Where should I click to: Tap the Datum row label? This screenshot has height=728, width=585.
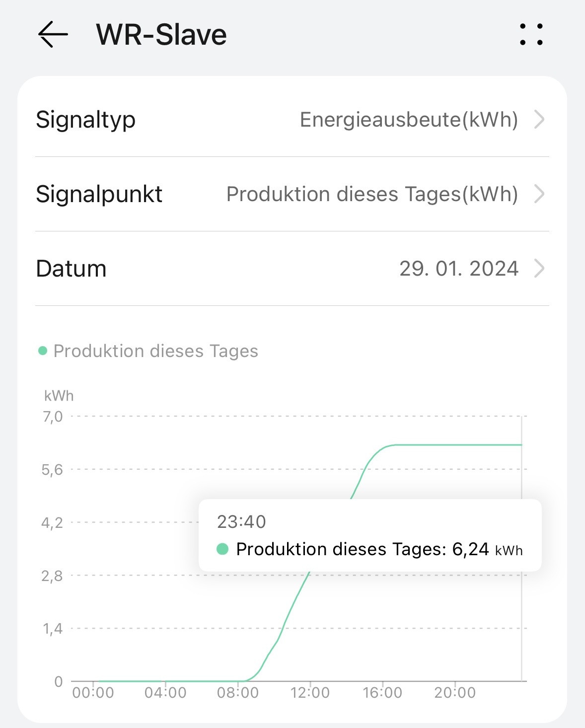(71, 269)
